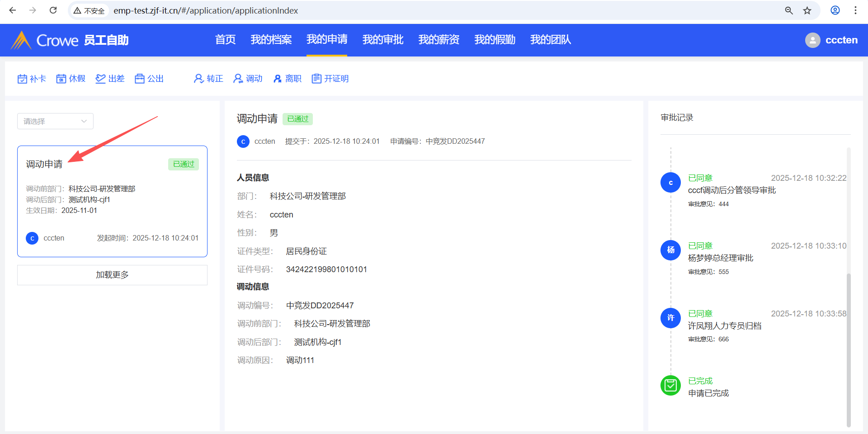The width and height of the screenshot is (868, 434).
Task: Reload the page with refresh button
Action: click(x=53, y=10)
